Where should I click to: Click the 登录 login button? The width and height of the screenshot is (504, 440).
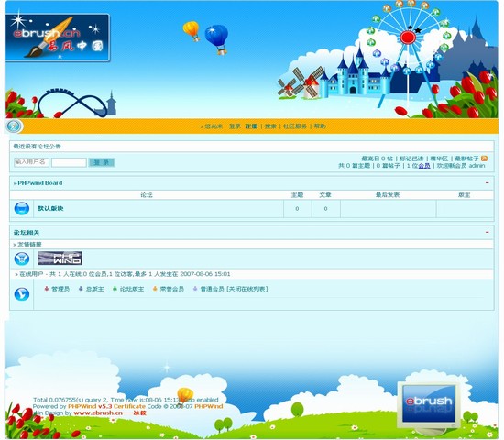coord(102,162)
